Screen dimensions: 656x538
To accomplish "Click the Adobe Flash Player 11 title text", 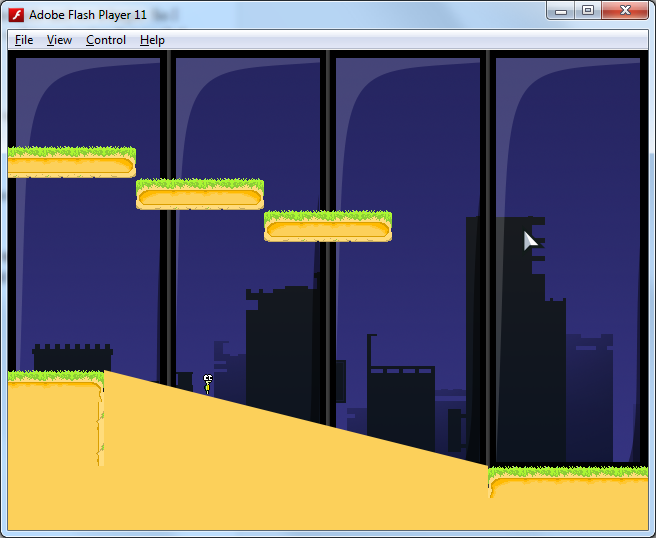I will click(x=88, y=15).
